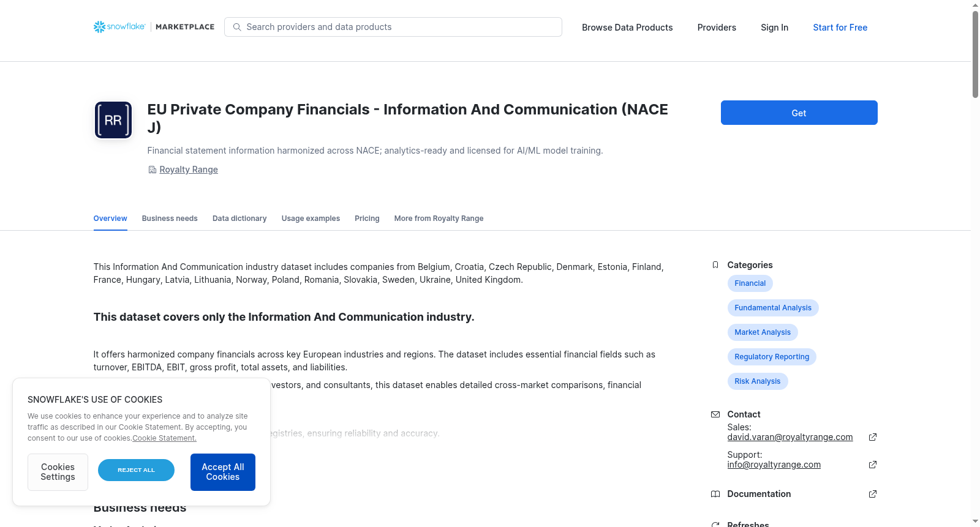Screen dimensions: 980x527
Task: Click the Categories bookmark icon
Action: (x=715, y=265)
